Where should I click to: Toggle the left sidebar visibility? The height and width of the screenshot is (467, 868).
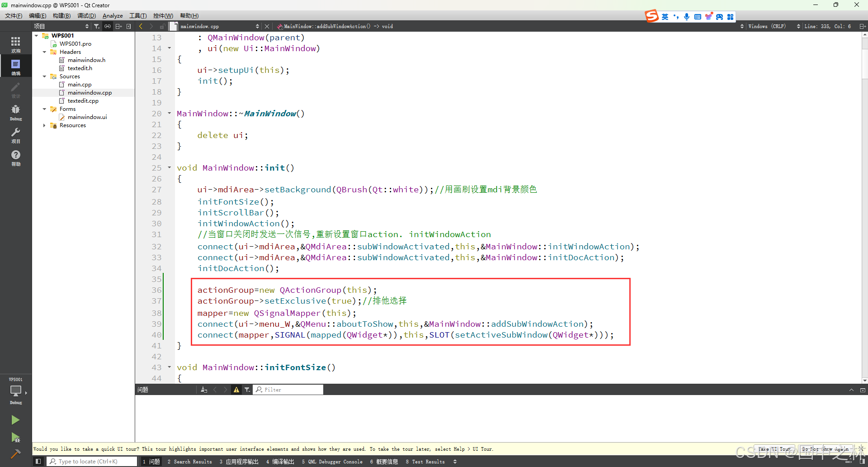click(x=38, y=462)
